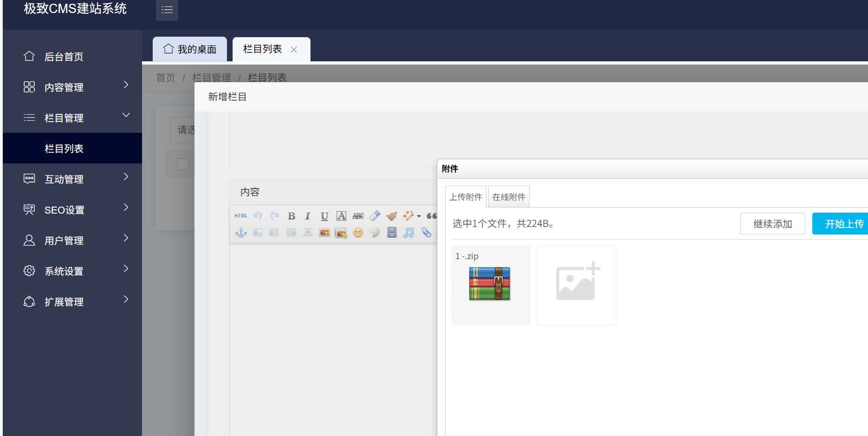Open the 在线附件 tab
The image size is (868, 436).
509,197
